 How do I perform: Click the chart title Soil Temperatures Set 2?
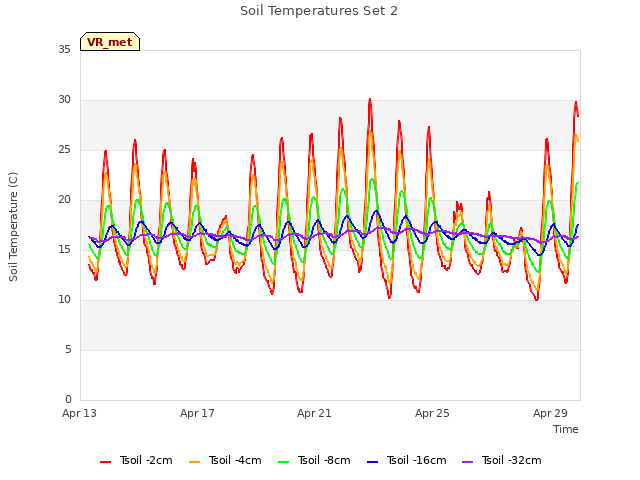[x=319, y=11]
